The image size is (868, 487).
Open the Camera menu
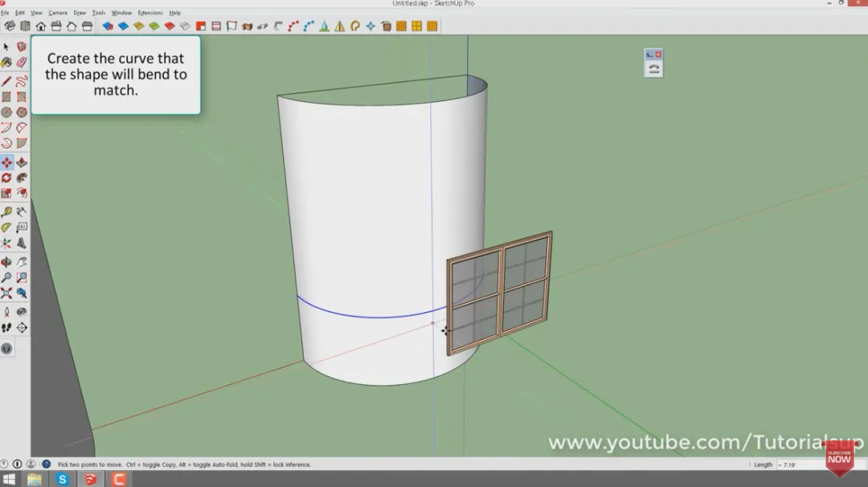(x=58, y=13)
